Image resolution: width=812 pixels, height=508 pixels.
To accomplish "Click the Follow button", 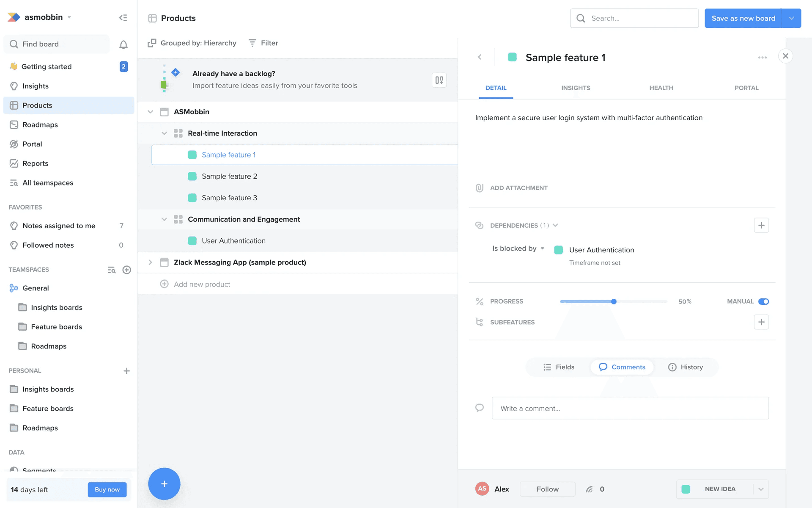I will [x=547, y=489].
